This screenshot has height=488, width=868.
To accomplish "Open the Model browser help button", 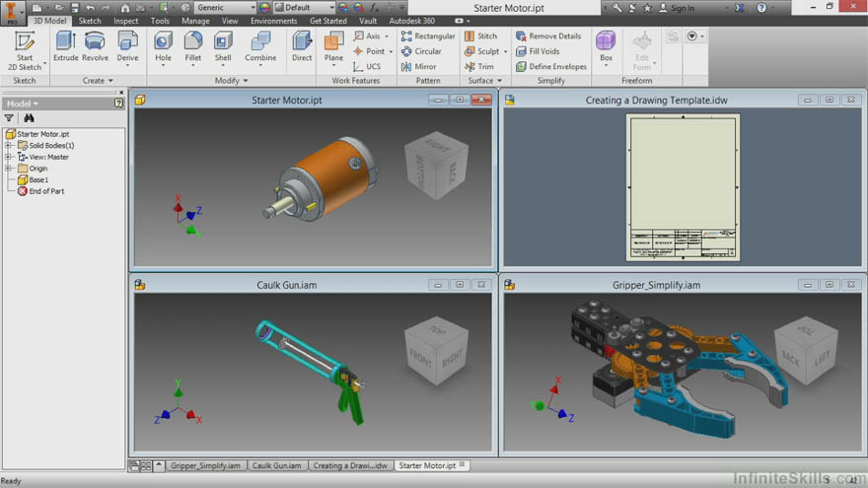I will tap(118, 104).
